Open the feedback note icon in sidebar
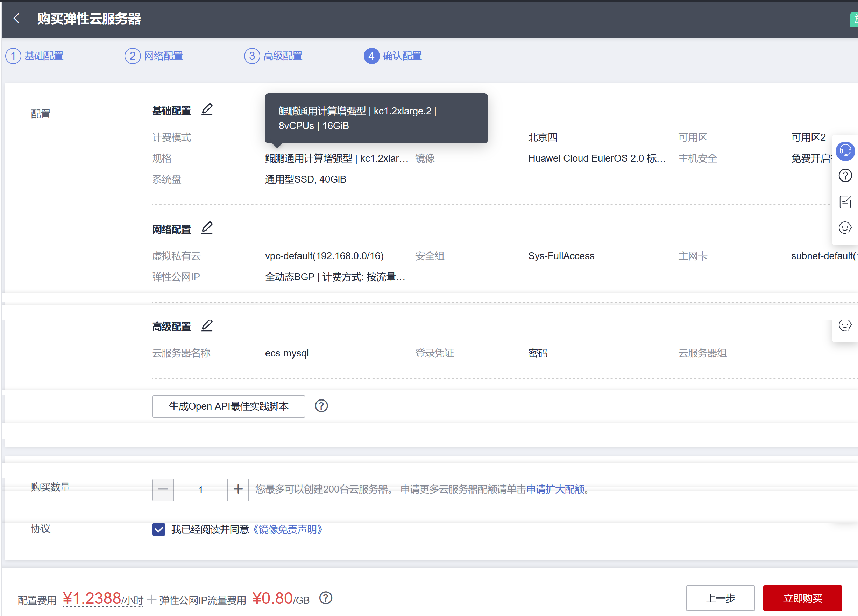Image resolution: width=858 pixels, height=616 pixels. 845,202
